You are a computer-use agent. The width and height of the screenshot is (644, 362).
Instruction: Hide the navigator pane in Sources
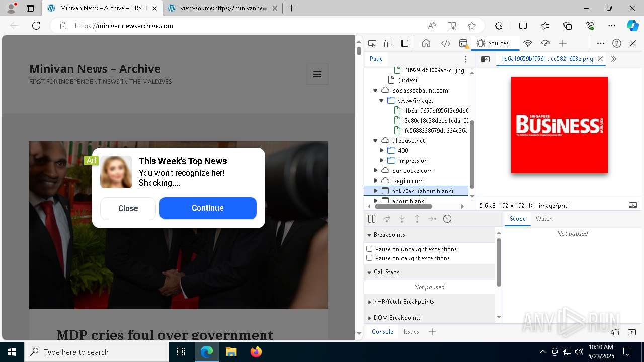click(x=486, y=59)
